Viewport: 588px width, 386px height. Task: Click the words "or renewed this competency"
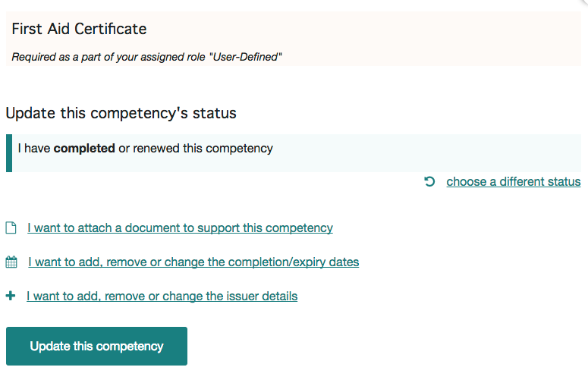[x=196, y=149]
